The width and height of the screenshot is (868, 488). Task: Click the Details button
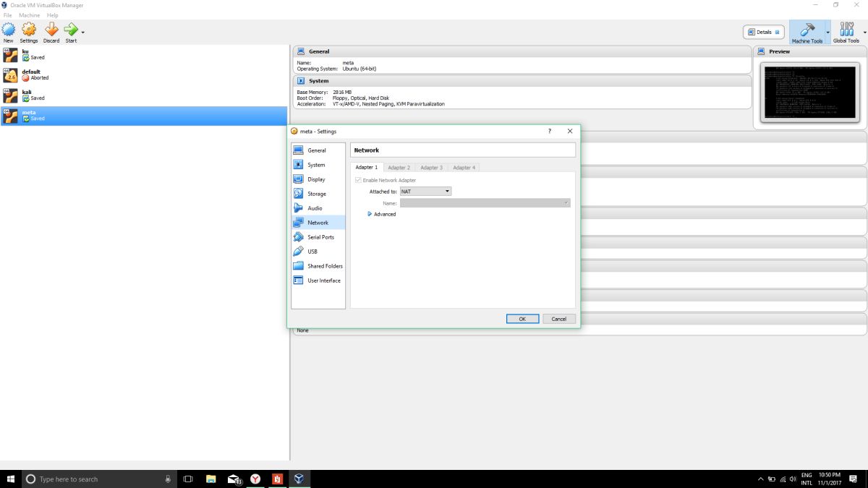(764, 32)
